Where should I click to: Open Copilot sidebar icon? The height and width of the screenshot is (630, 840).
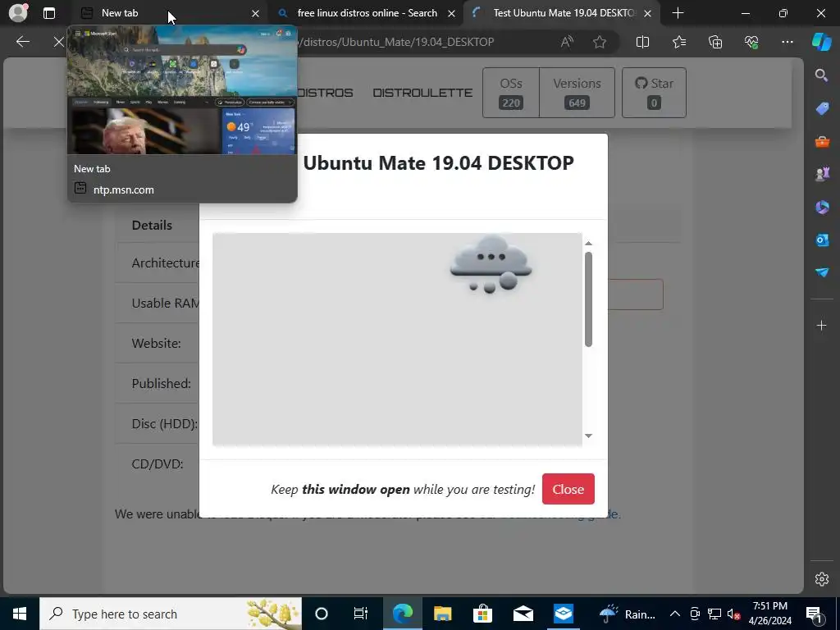[x=821, y=42]
